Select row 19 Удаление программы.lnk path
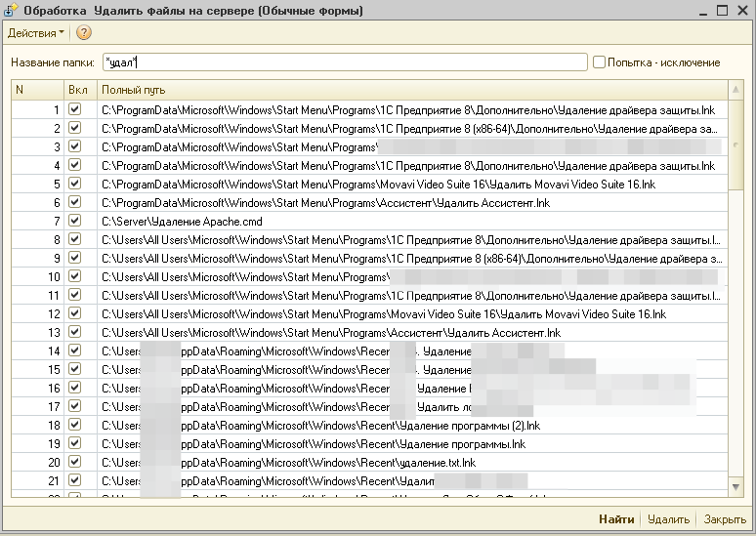756x536 pixels. (314, 444)
